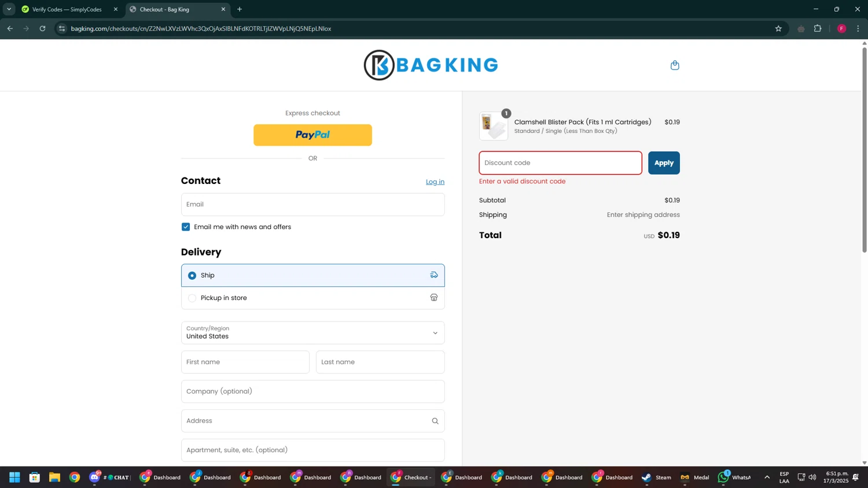This screenshot has width=868, height=488.
Task: Open a new browser tab
Action: tap(240, 9)
